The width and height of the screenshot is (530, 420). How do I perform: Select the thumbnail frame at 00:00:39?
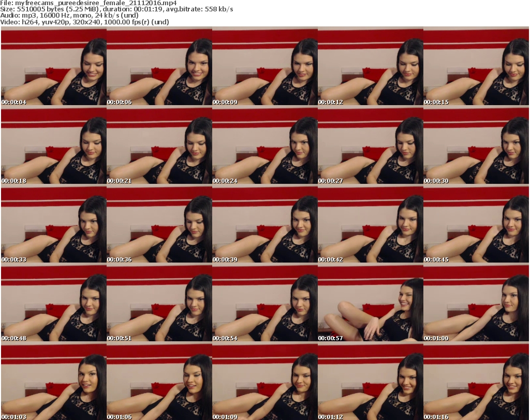coord(264,224)
